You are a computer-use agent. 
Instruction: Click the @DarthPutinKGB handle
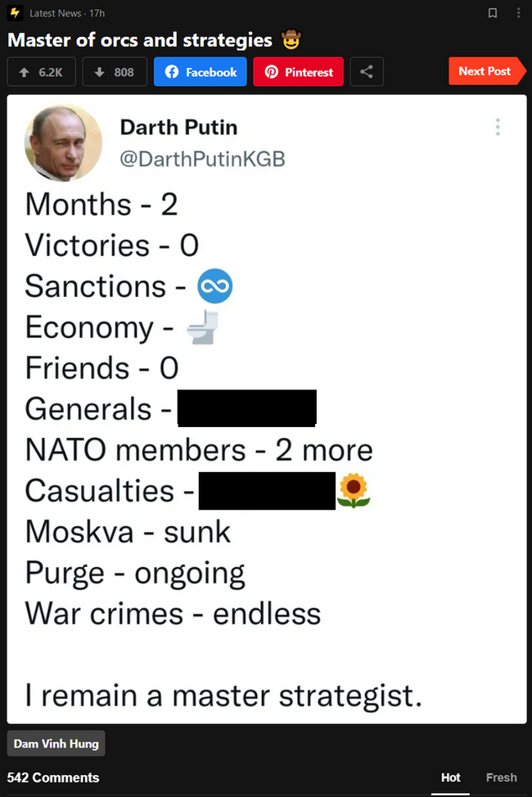tap(202, 159)
